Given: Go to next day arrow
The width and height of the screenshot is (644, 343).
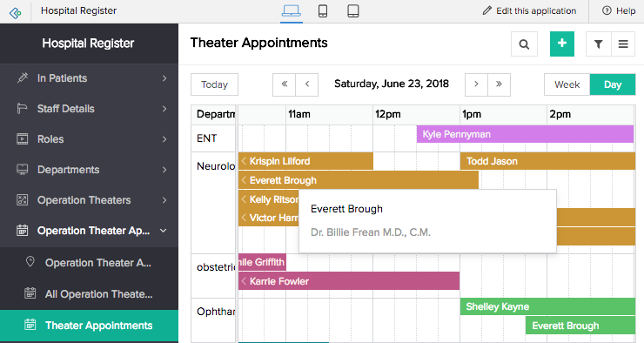Looking at the screenshot, I should pyautogui.click(x=476, y=84).
